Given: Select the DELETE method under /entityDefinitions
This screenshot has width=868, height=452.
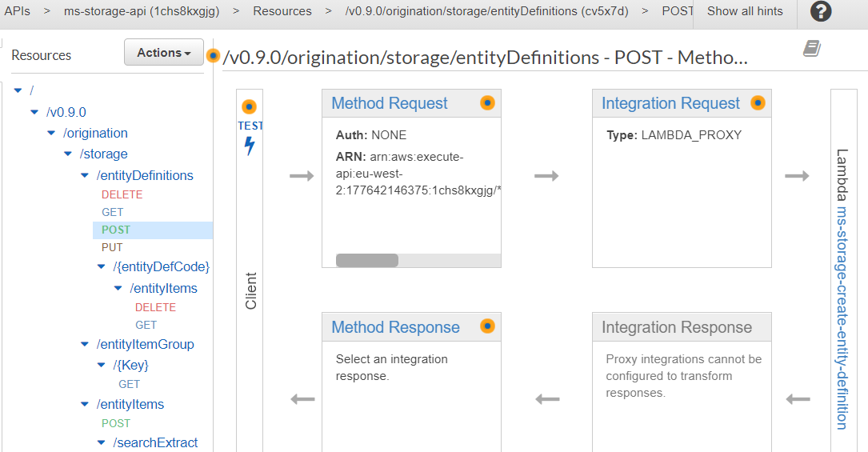Looking at the screenshot, I should [122, 194].
